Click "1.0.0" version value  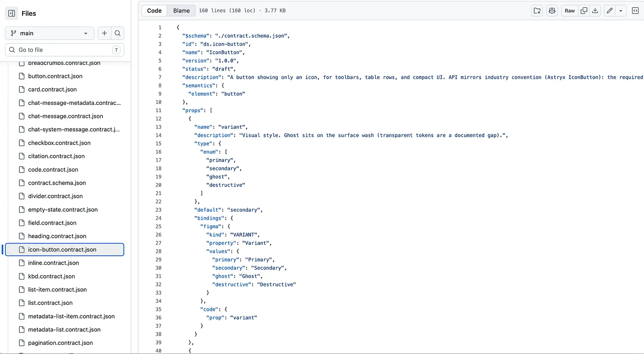[x=225, y=61]
